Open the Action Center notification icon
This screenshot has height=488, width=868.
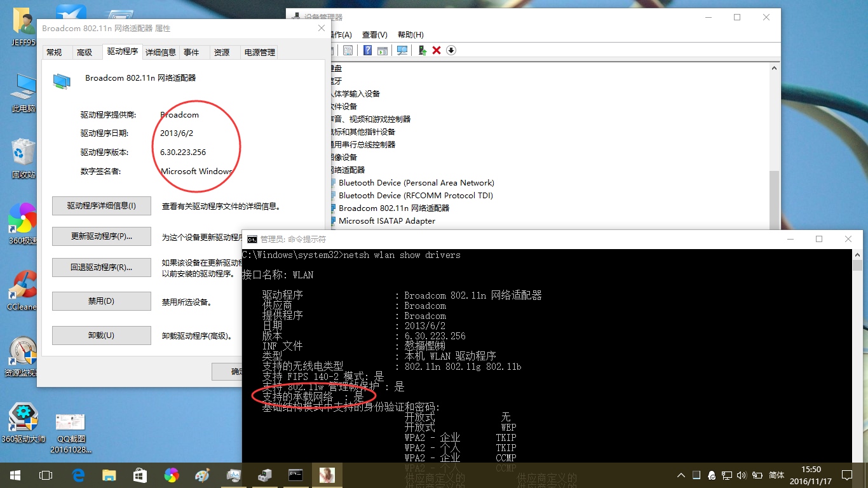(847, 475)
